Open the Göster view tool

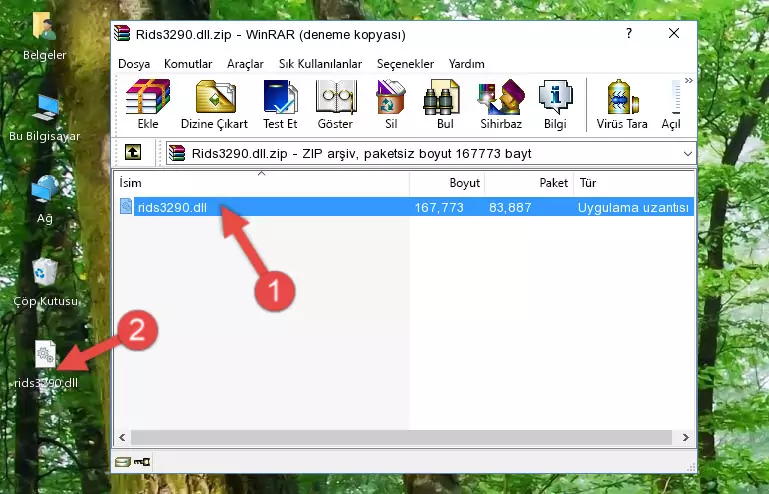tap(335, 104)
